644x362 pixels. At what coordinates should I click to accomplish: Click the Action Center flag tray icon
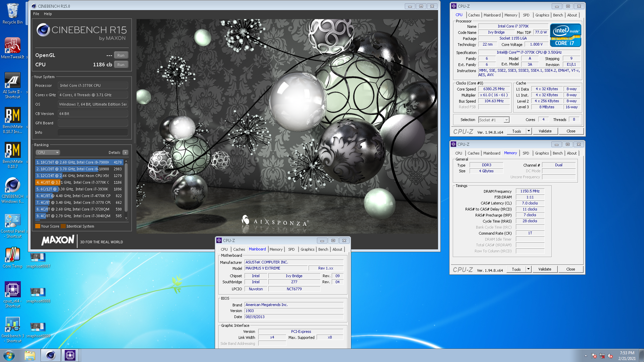click(594, 356)
